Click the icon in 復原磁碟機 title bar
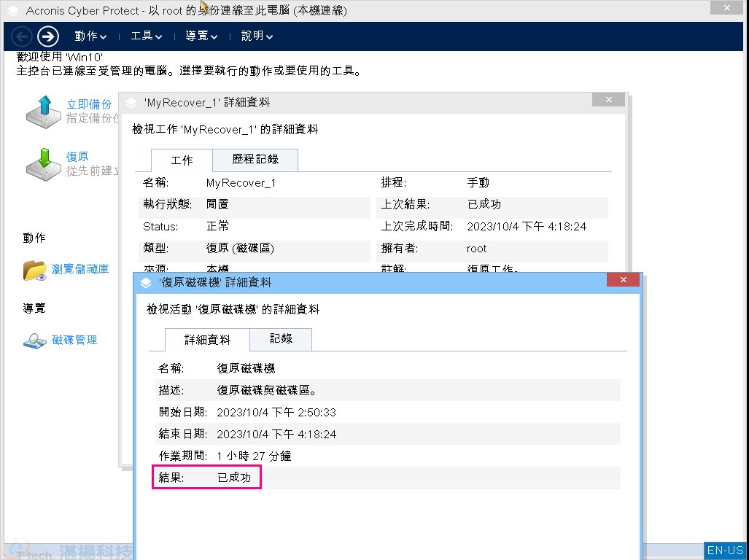Viewport: 749px width, 560px height. tap(146, 283)
